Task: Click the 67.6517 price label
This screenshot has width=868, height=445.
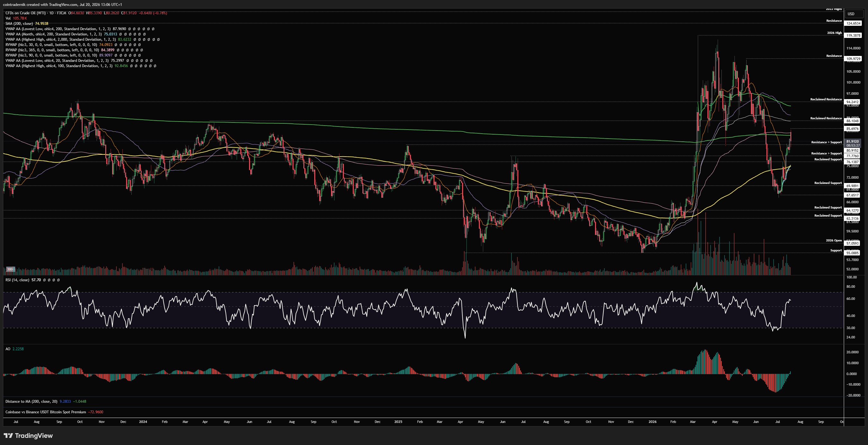Action: tap(852, 195)
